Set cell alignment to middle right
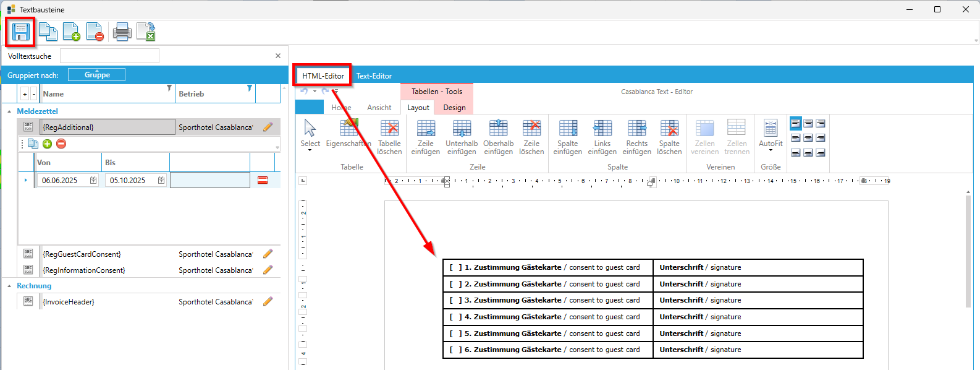 pos(821,138)
